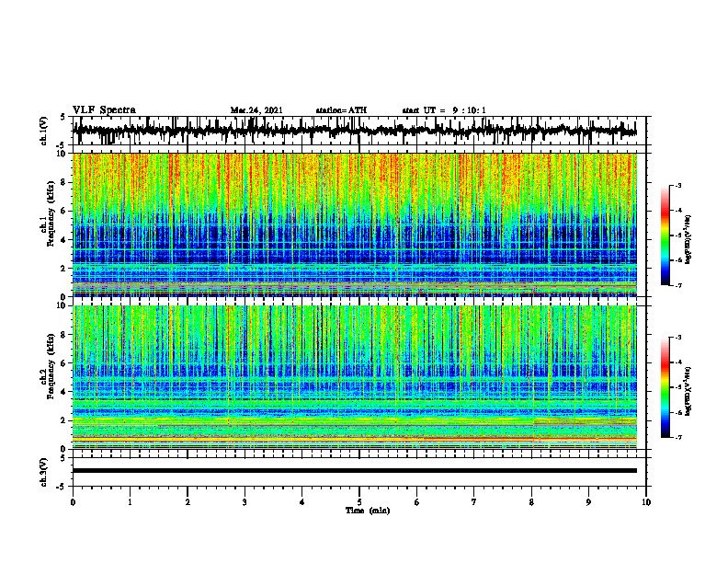
Task: Click the ch.1 spectrogram color scale bar
Action: 665,236
